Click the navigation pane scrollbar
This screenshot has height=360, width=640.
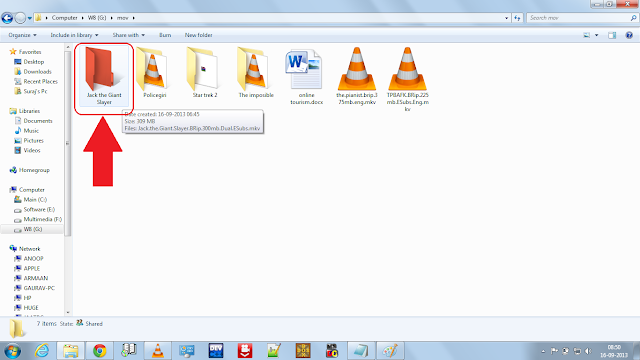(x=68, y=143)
